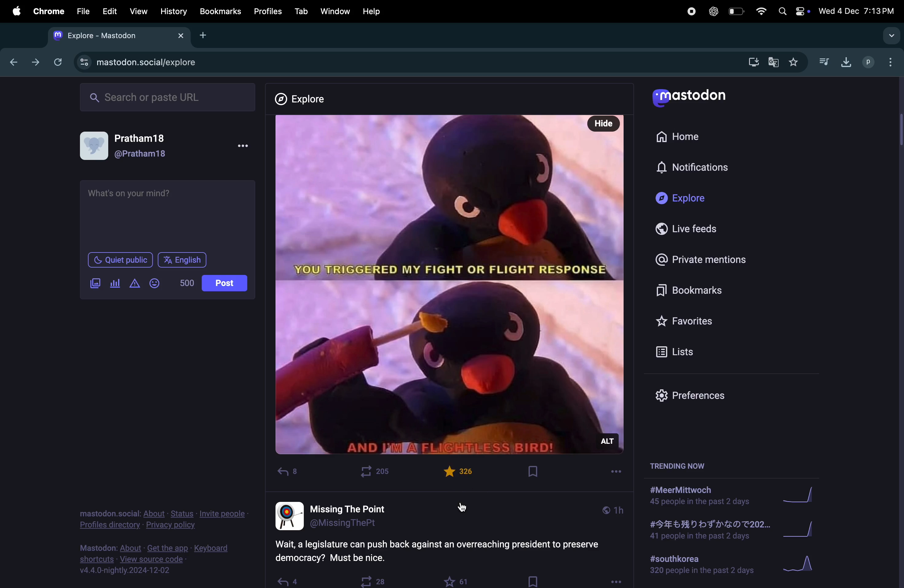Screen dimensions: 904x588
Task: Toggle bookmark on the penguin image post
Action: pos(533,472)
